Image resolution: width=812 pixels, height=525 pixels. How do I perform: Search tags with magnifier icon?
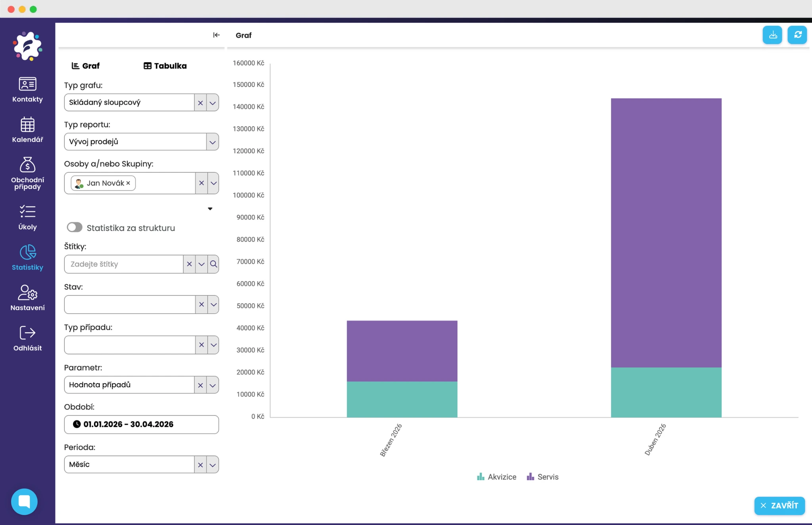[213, 264]
